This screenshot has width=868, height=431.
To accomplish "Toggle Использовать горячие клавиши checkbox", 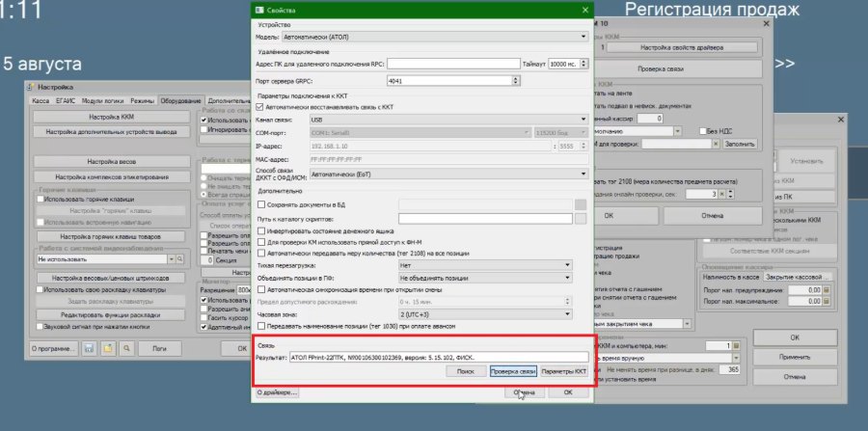I will 40,200.
